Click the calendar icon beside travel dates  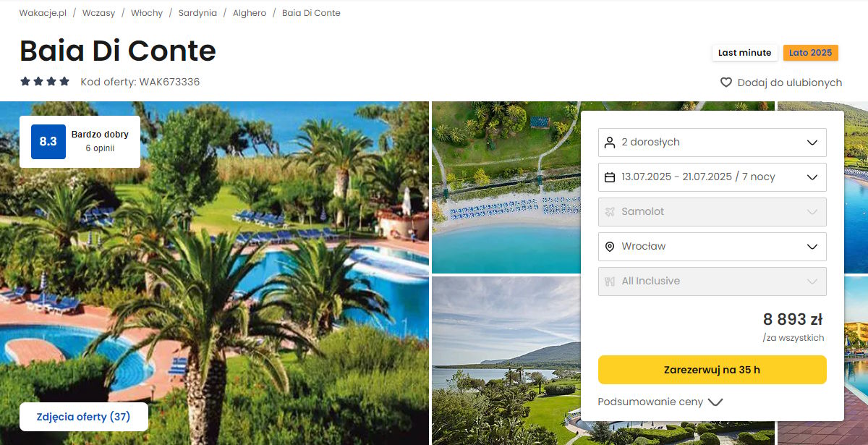click(x=610, y=177)
